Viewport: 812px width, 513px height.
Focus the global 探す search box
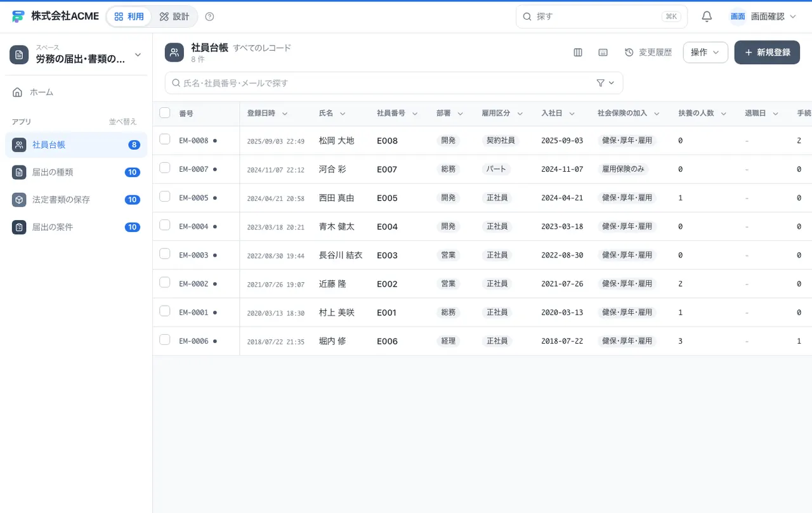pyautogui.click(x=601, y=16)
